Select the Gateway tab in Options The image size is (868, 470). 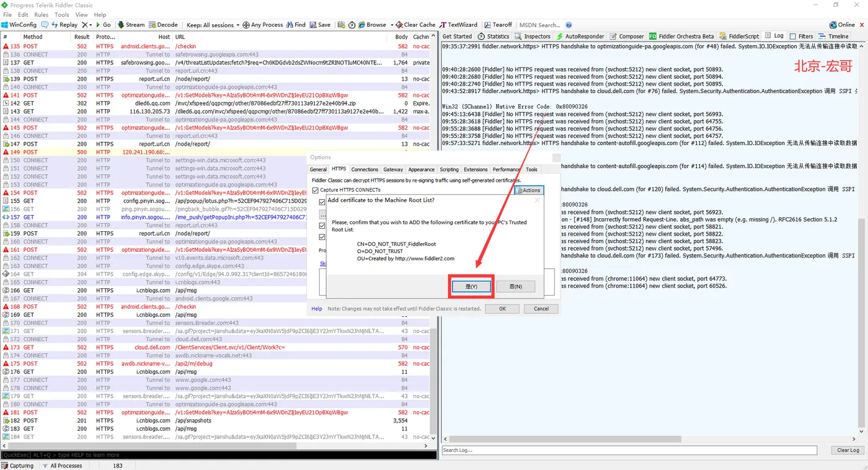coord(393,169)
